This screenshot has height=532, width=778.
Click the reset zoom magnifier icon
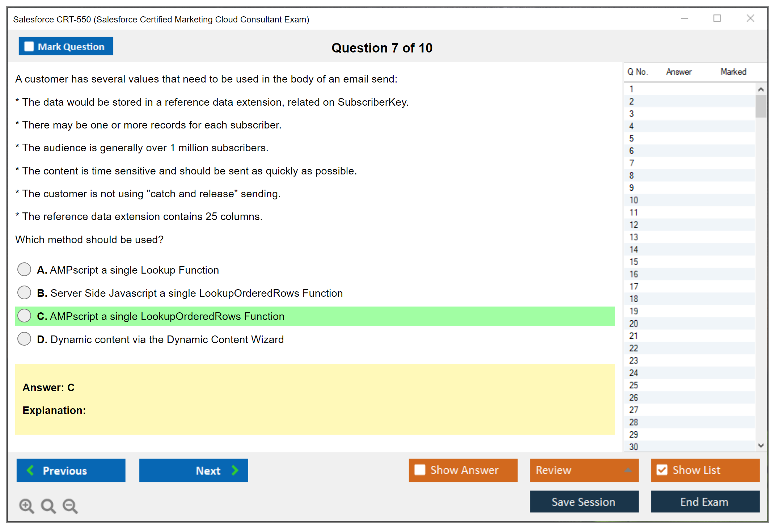coord(48,506)
